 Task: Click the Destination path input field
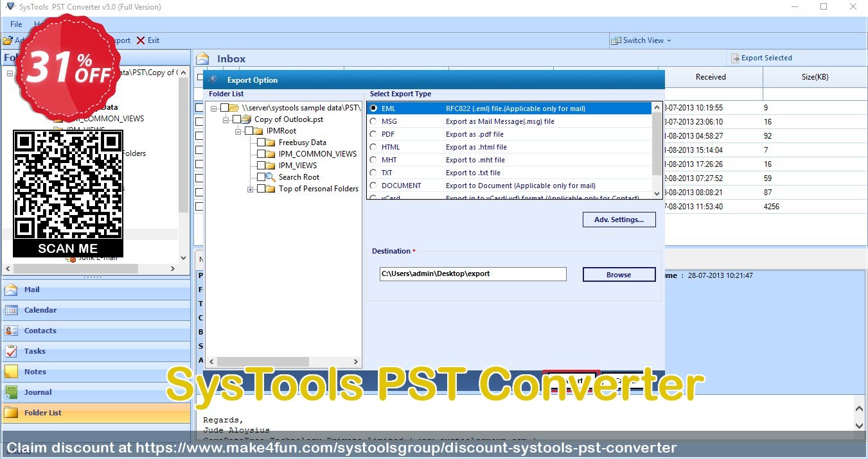pos(473,274)
